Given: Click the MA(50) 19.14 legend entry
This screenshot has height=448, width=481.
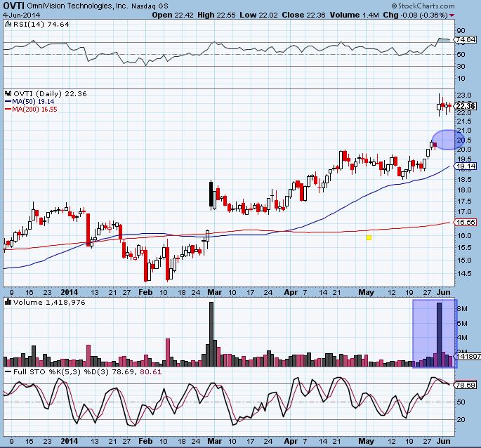Looking at the screenshot, I should click(29, 102).
